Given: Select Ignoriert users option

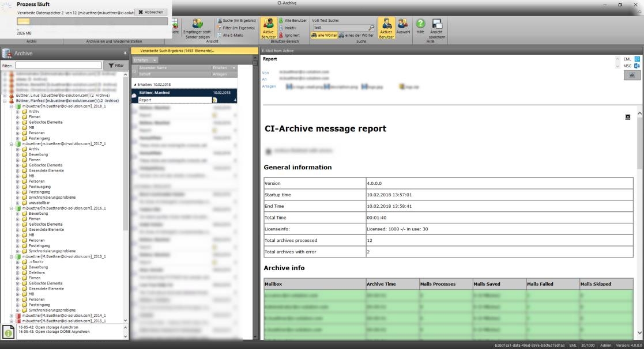Looking at the screenshot, I should [x=289, y=35].
